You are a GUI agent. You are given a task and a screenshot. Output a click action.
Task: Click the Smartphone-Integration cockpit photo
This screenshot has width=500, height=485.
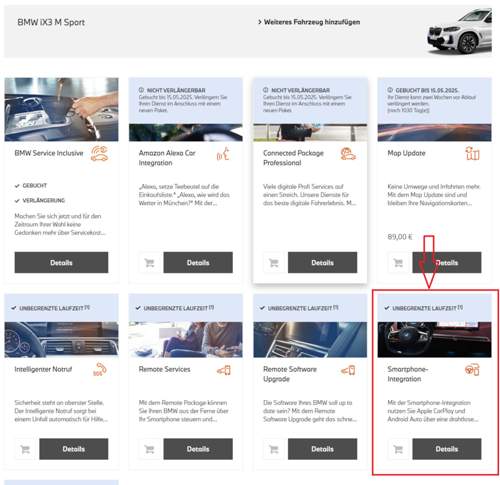pyautogui.click(x=434, y=339)
